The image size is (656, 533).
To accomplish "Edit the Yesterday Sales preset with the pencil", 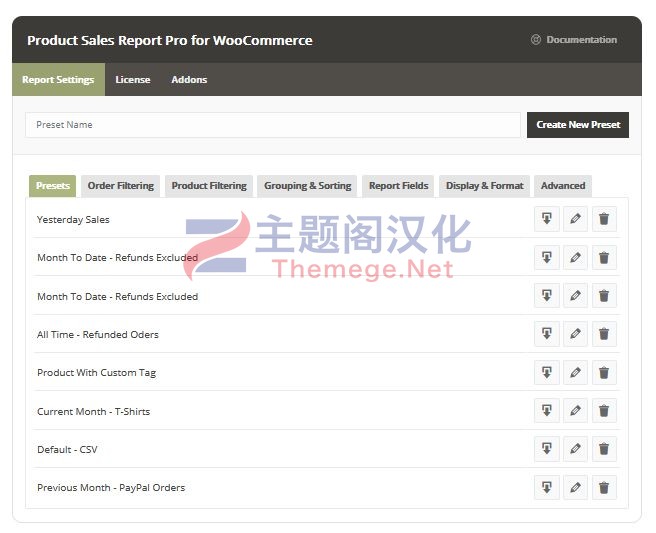I will click(575, 218).
